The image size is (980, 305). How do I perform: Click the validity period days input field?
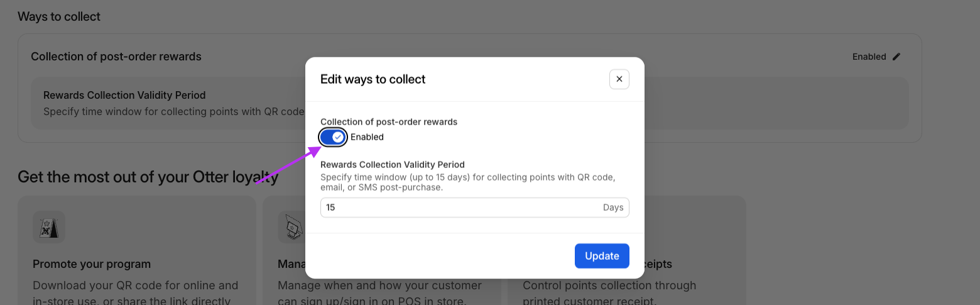click(x=475, y=208)
